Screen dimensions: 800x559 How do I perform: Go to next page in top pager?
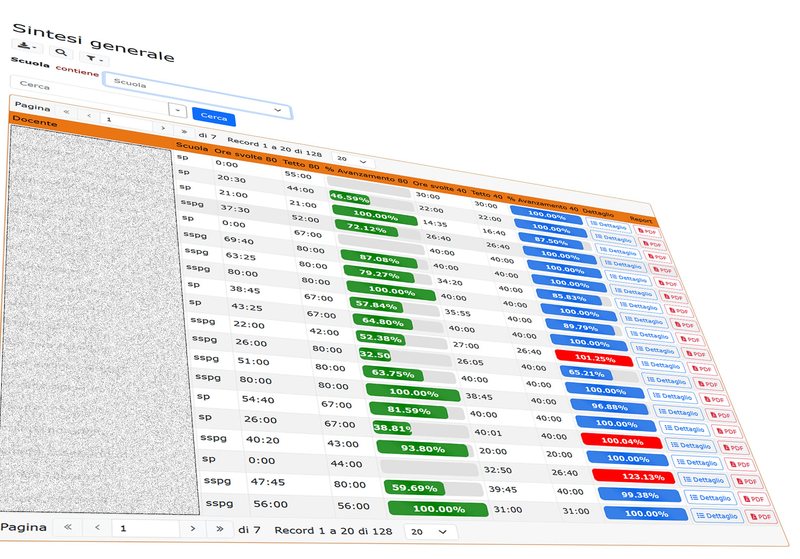tap(163, 128)
